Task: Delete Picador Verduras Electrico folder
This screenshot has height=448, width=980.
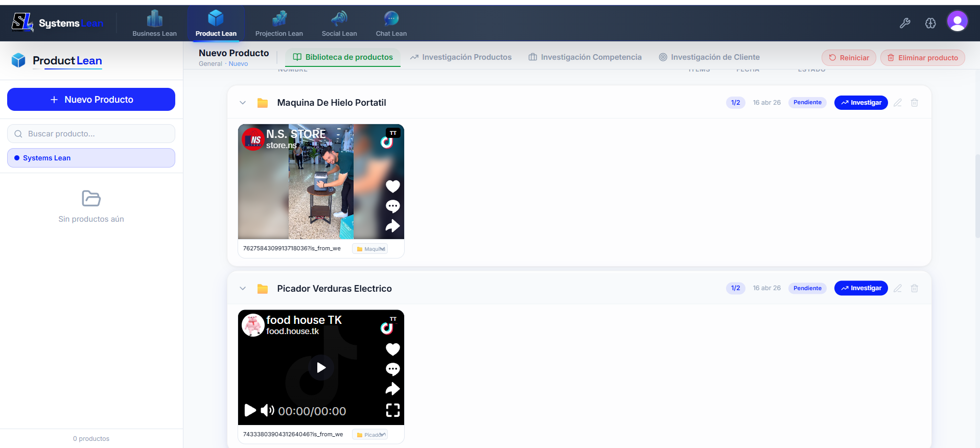Action: tap(915, 288)
